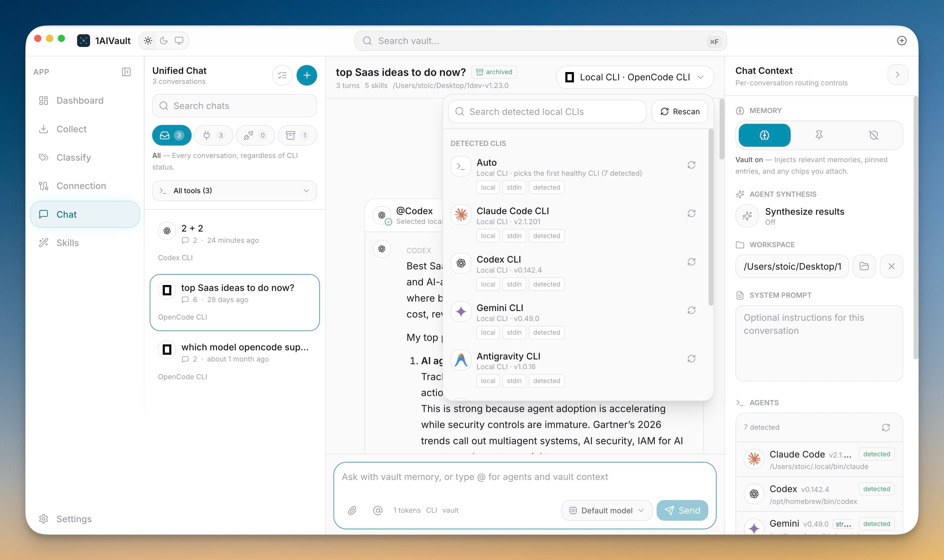Click the Codex avatar icon in @Codex header
The width and height of the screenshot is (944, 560).
click(382, 215)
